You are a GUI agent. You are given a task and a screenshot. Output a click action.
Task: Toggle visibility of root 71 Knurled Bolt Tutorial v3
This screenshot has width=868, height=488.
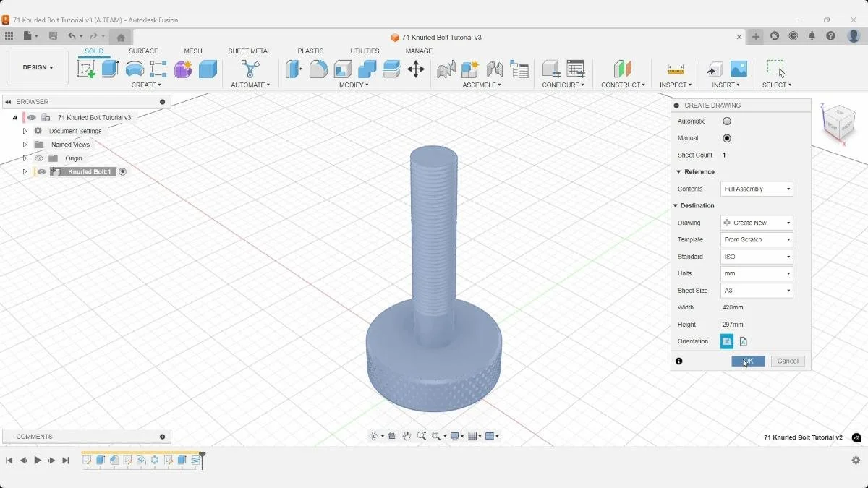pos(32,117)
